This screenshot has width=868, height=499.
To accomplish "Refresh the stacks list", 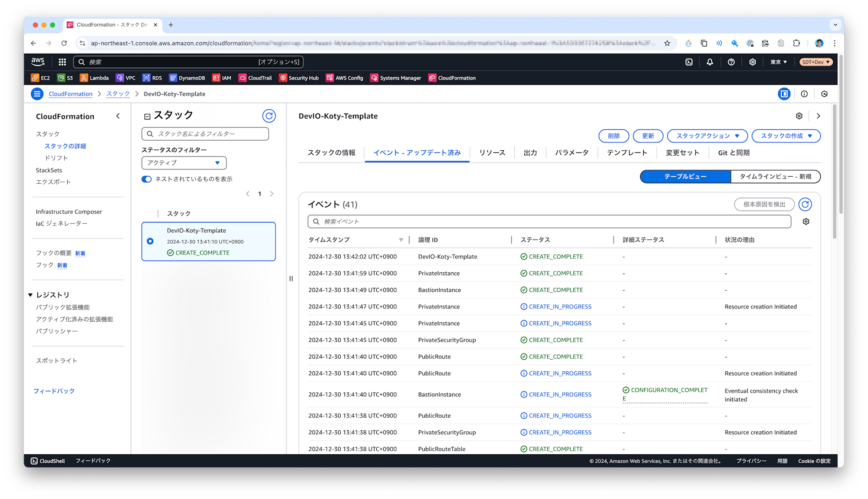I will click(x=269, y=116).
